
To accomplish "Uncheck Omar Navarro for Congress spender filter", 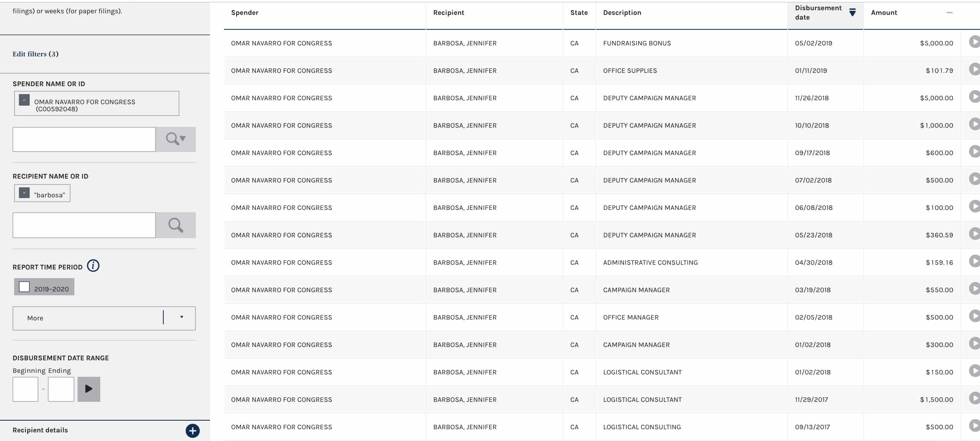I will point(24,100).
